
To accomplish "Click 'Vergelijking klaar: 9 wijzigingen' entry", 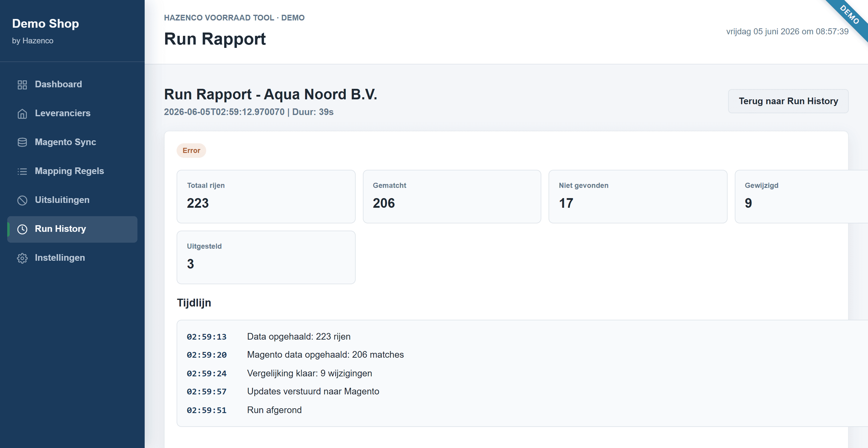I will click(x=309, y=373).
